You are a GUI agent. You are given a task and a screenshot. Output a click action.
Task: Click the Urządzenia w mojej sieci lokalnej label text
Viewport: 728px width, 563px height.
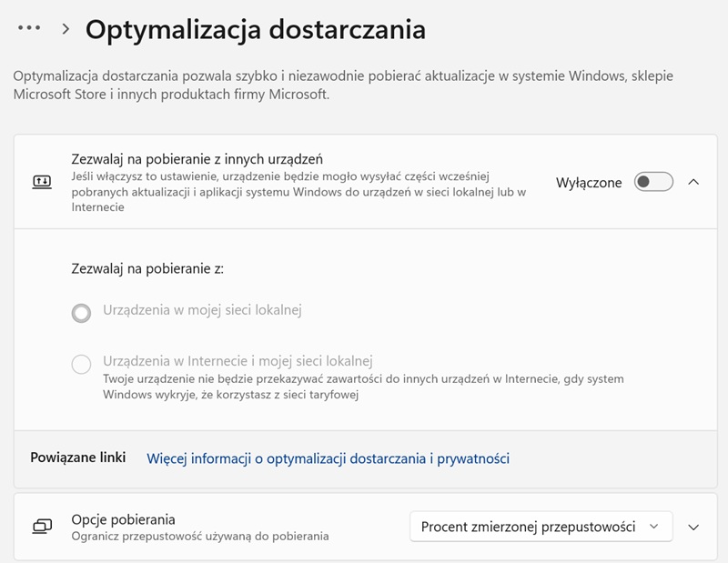(202, 310)
